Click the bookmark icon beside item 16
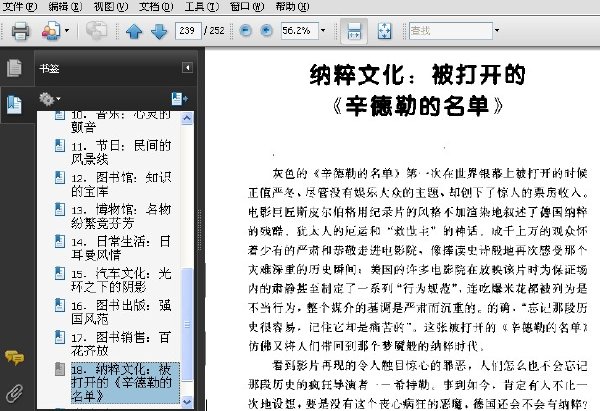Screen dimensions: 600x411 [60, 305]
